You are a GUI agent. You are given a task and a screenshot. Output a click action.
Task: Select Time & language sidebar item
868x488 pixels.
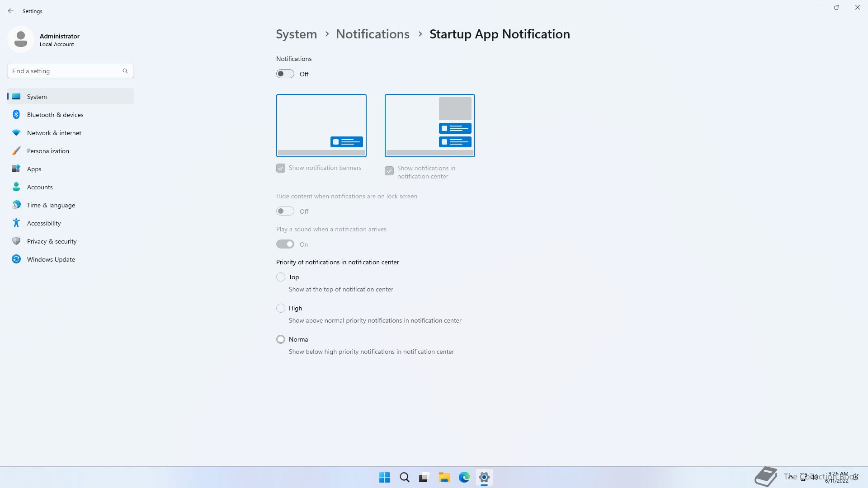click(x=51, y=205)
